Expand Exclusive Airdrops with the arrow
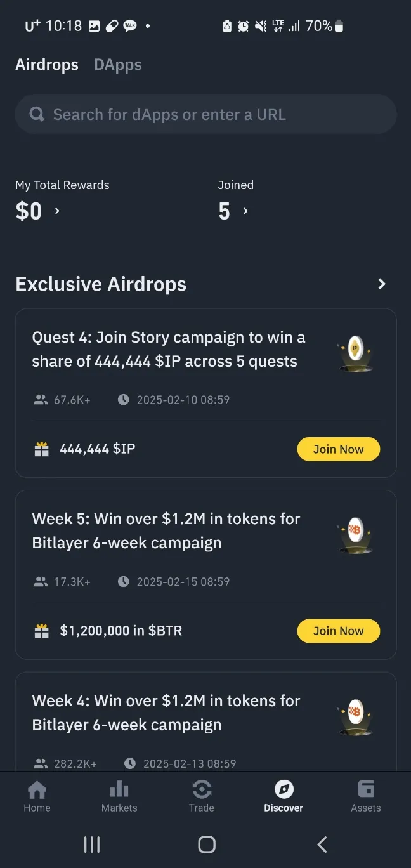 (382, 284)
